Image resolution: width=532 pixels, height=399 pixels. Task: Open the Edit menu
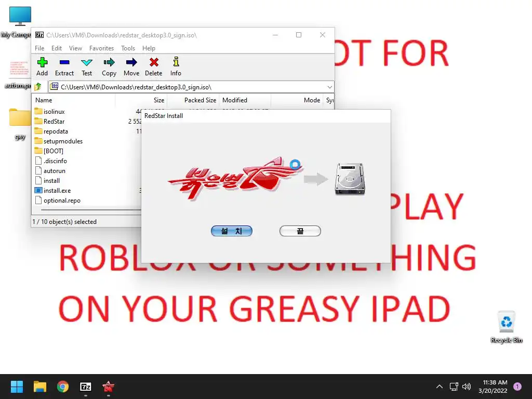(56, 48)
